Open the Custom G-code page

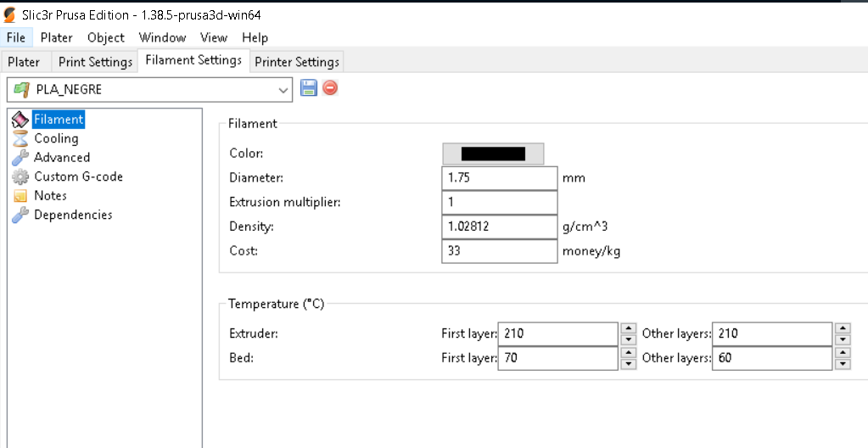pyautogui.click(x=78, y=176)
